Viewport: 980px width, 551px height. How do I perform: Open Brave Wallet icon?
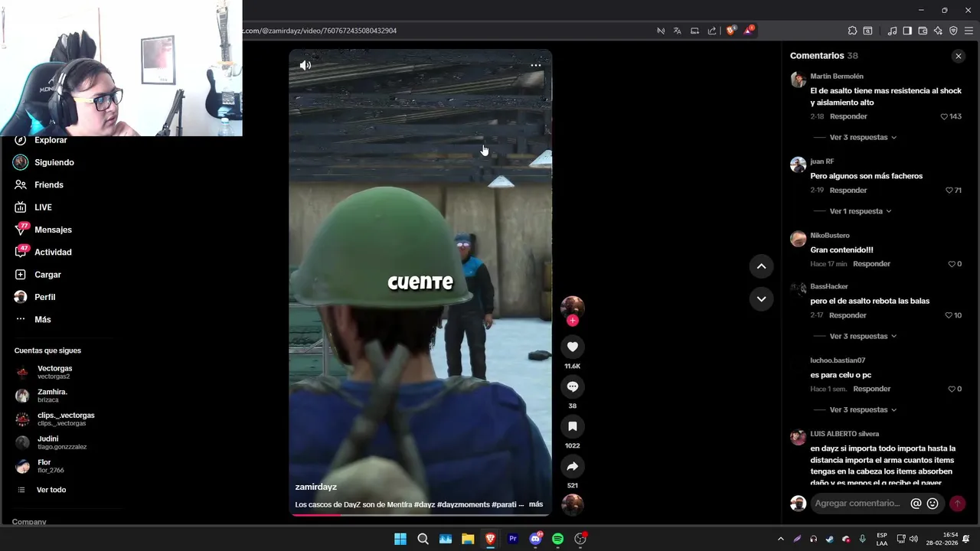coord(923,31)
